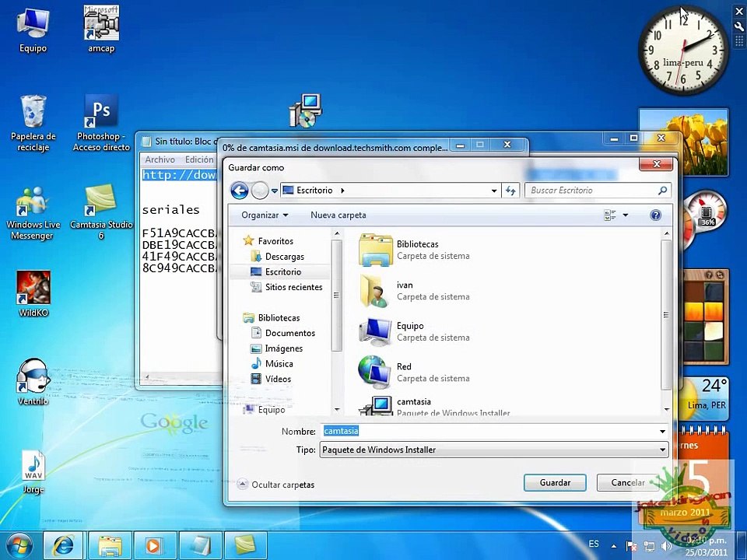Image resolution: width=747 pixels, height=560 pixels.
Task: Select the Photoshop shortcut on desktop
Action: [101, 123]
